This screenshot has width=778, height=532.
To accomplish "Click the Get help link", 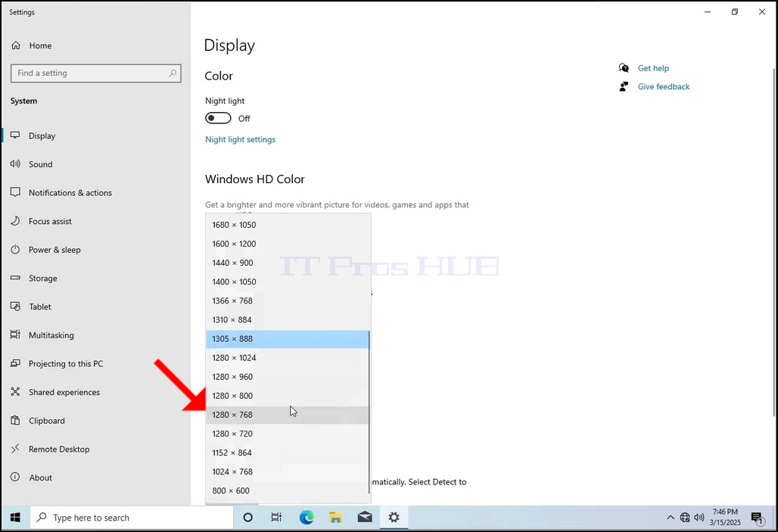I will [x=653, y=68].
